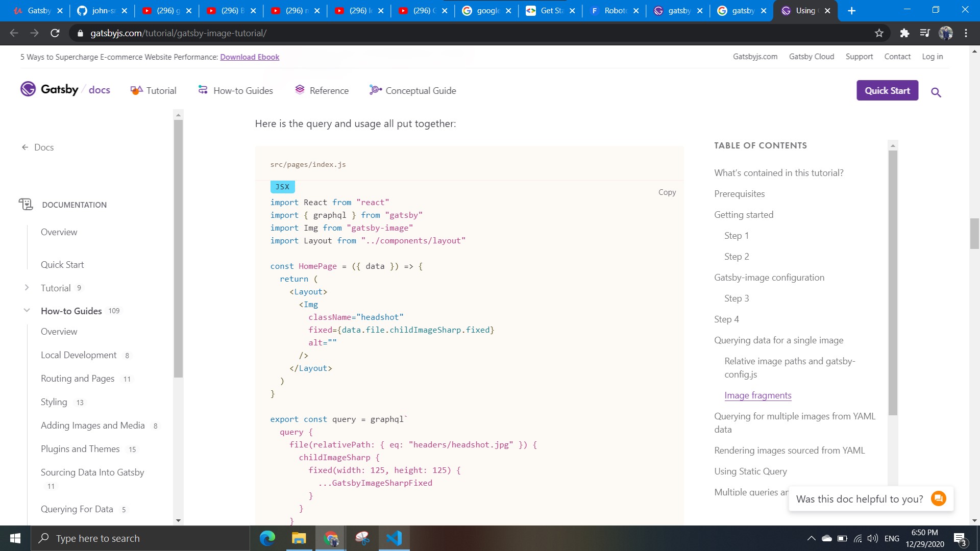
Task: Expand the Tutorial sidebar section
Action: pyautogui.click(x=27, y=288)
